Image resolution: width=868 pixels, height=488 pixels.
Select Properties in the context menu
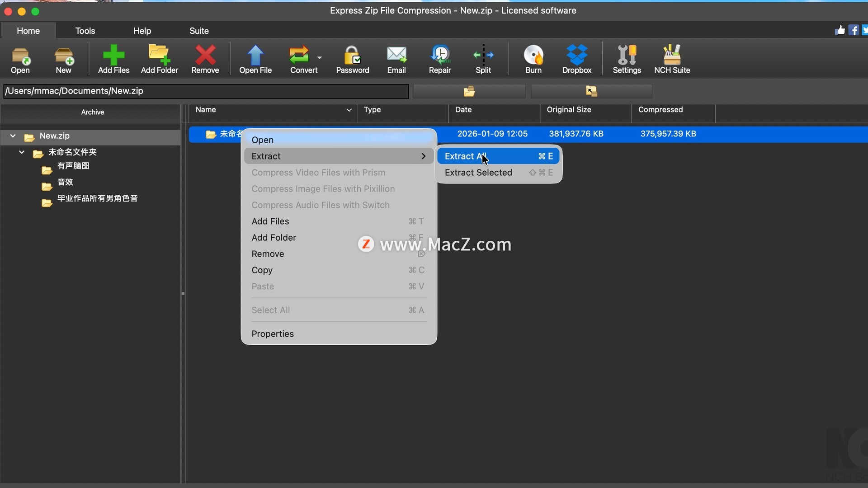coord(273,334)
